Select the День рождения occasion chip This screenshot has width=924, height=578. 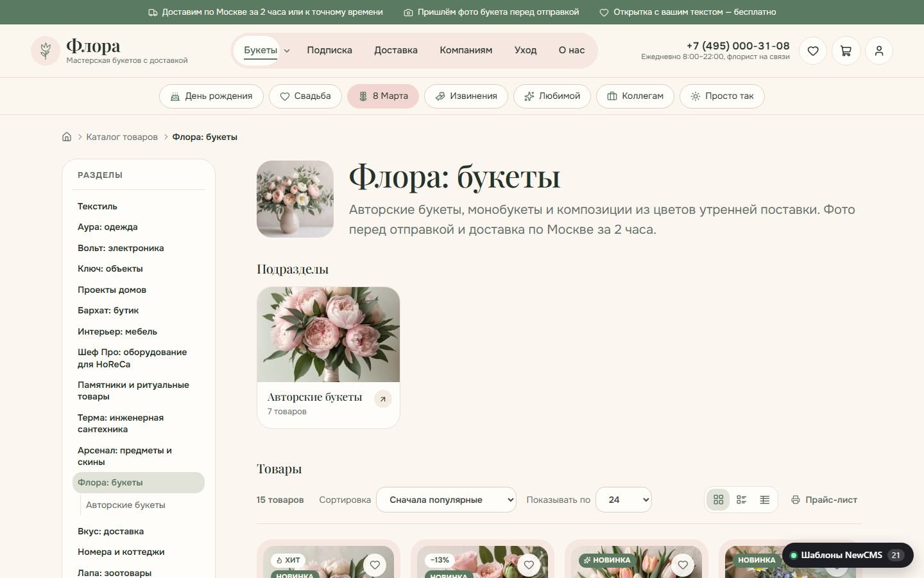tap(211, 96)
